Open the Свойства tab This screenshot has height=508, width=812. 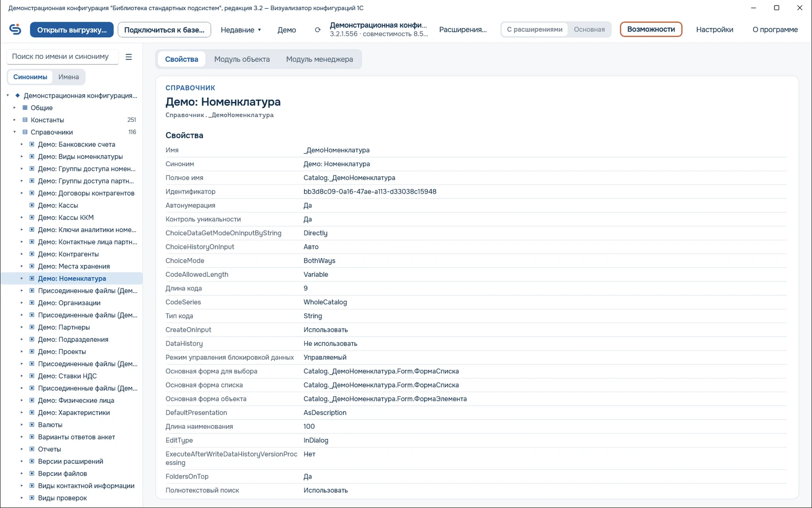(182, 59)
